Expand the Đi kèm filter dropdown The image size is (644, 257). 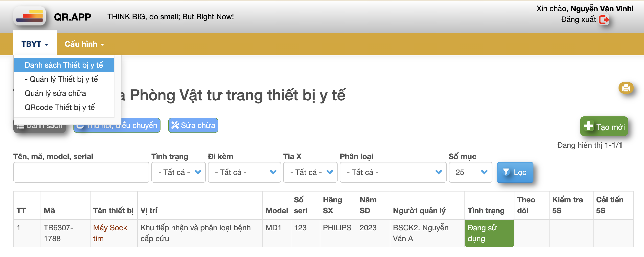(244, 172)
